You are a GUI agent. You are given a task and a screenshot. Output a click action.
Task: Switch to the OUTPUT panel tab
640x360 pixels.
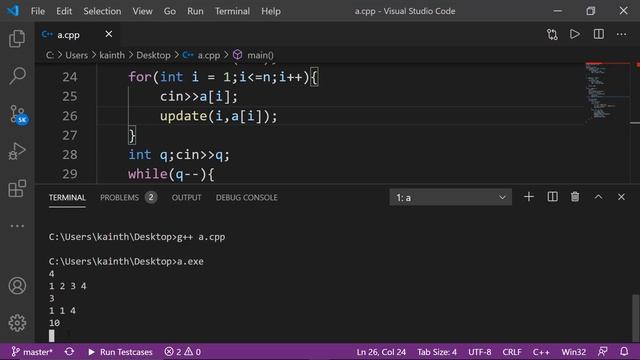186,198
